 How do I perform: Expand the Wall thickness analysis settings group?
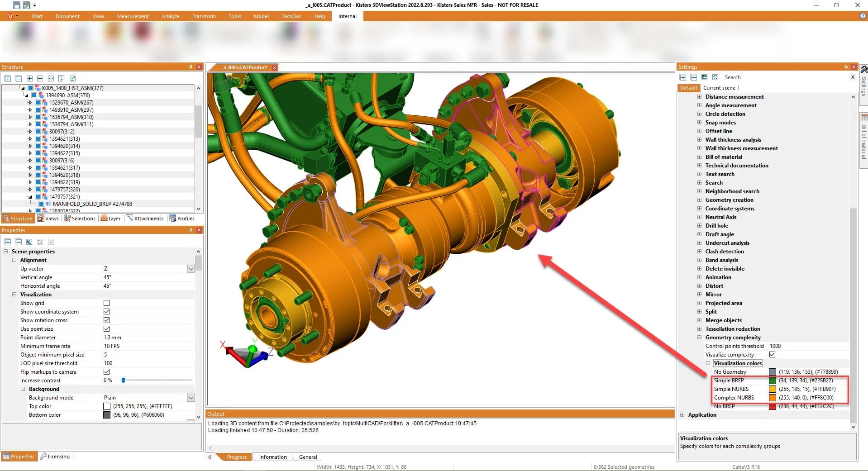coord(699,140)
